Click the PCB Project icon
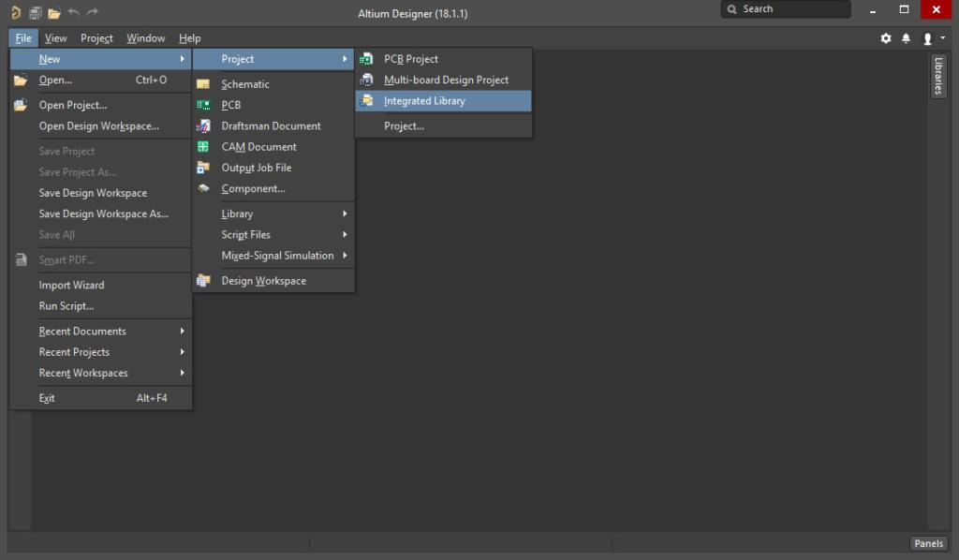This screenshot has width=959, height=560. (x=366, y=59)
